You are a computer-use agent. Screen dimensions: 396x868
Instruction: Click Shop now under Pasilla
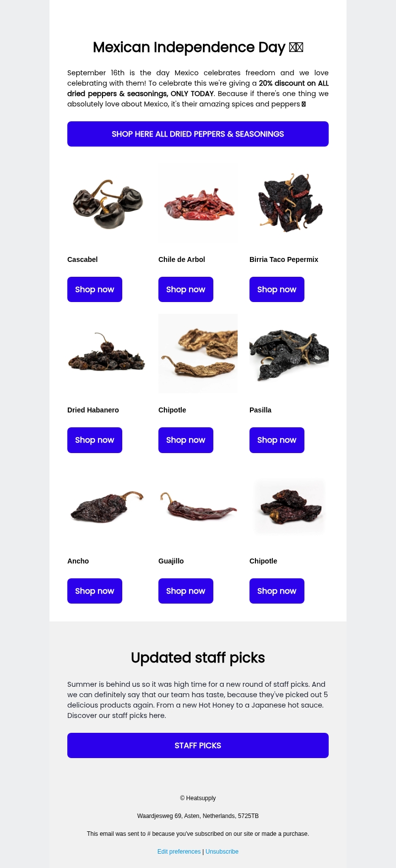click(277, 440)
